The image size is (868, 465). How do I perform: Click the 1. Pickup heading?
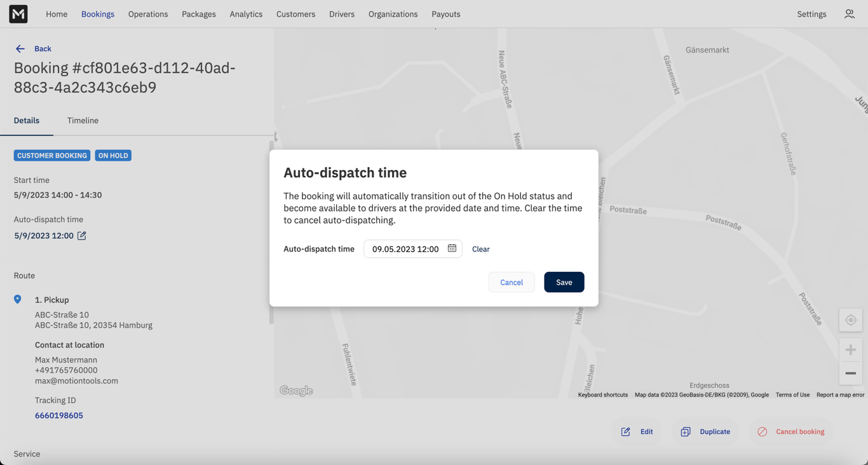pos(52,300)
